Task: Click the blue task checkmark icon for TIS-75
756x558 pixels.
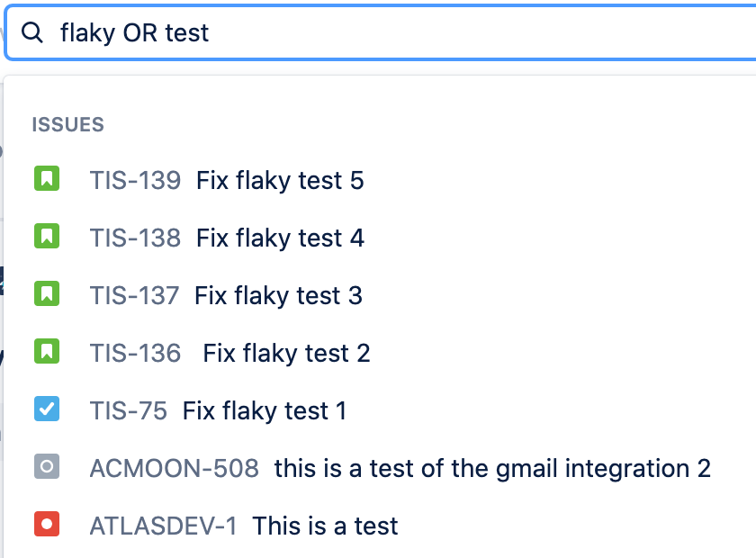Action: [x=46, y=409]
